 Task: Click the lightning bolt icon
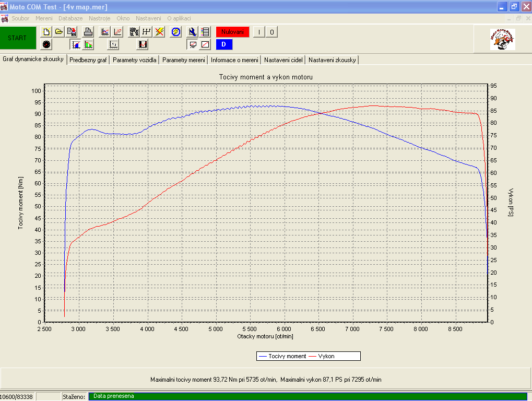click(x=159, y=31)
